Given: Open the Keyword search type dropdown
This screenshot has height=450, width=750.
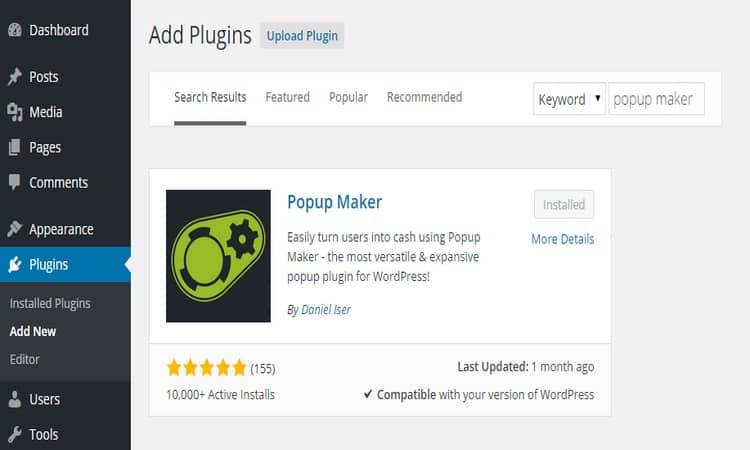Looking at the screenshot, I should pos(569,99).
